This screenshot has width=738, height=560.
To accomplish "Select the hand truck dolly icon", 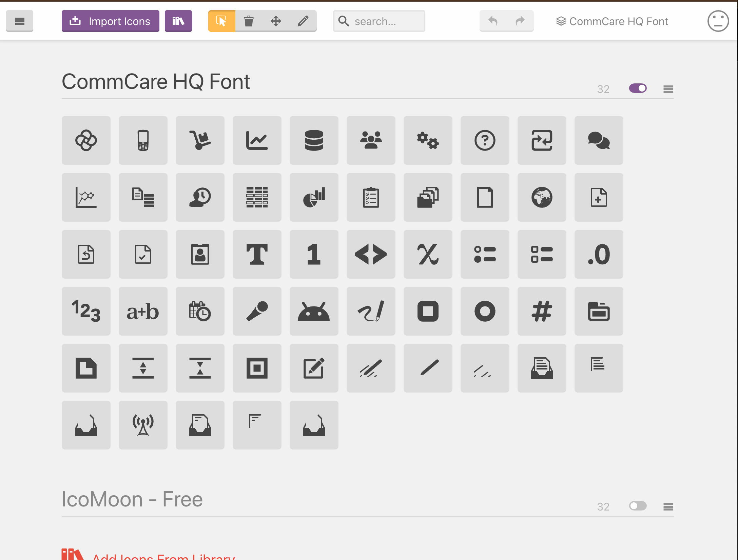I will (200, 140).
